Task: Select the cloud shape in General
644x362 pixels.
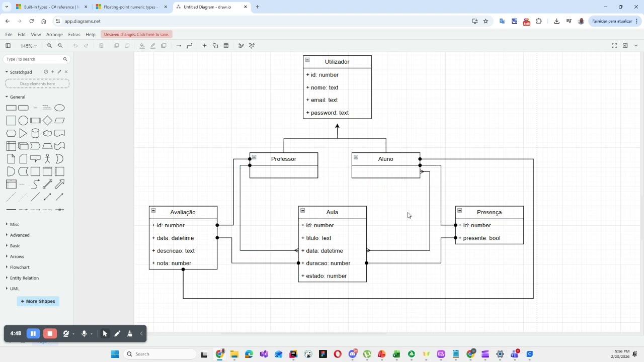Action: [x=47, y=133]
